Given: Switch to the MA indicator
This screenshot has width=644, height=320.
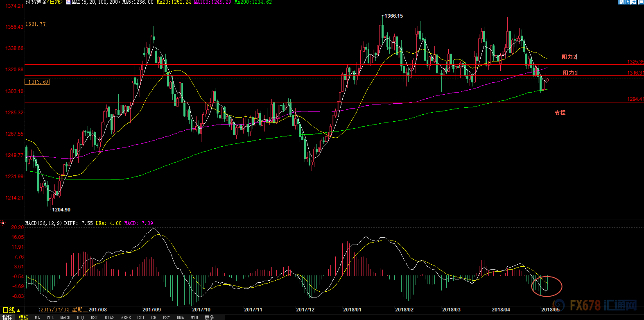Looking at the screenshot, I should 38,318.
